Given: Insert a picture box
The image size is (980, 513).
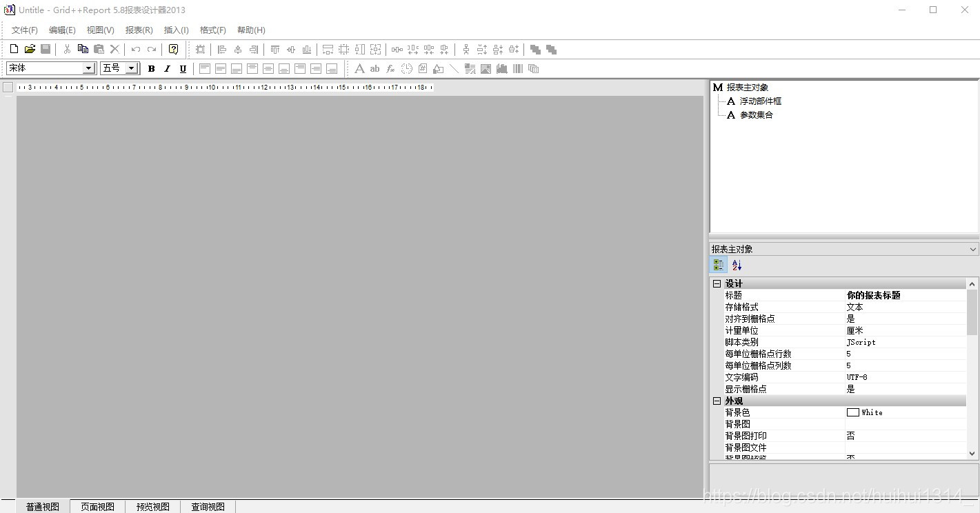Looking at the screenshot, I should tap(486, 68).
